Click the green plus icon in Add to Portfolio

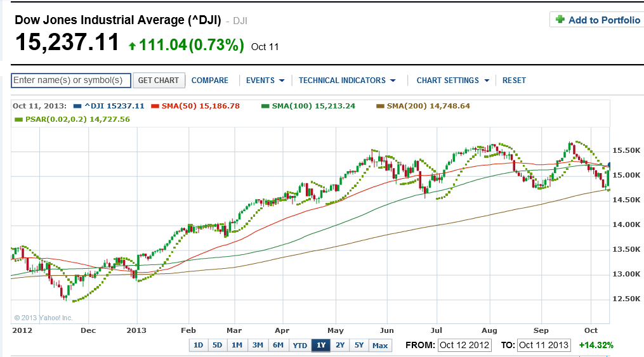[x=560, y=19]
